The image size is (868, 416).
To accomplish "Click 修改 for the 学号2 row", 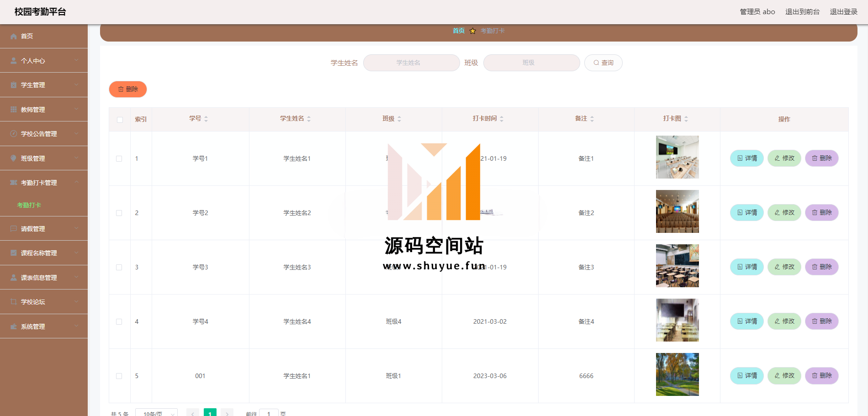I will (784, 213).
